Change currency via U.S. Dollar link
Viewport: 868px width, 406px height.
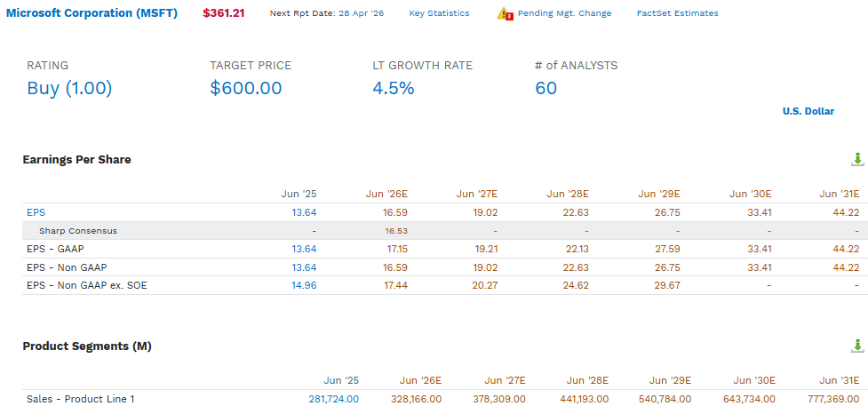(x=808, y=111)
